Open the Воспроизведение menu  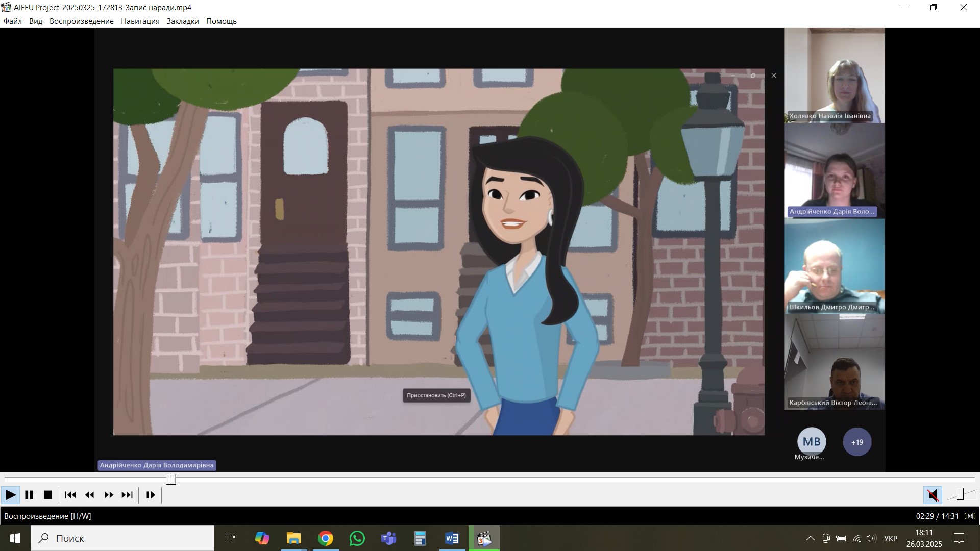tap(82, 21)
